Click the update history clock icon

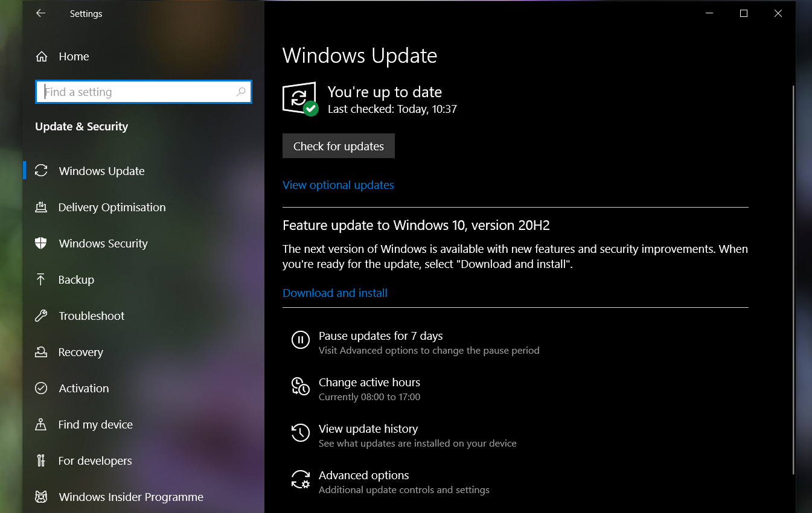tap(301, 433)
